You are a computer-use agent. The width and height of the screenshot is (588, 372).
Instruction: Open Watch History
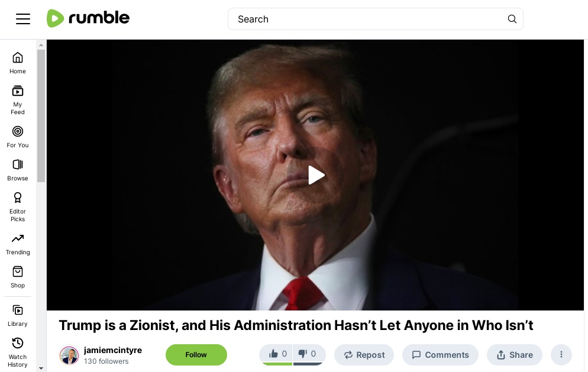(18, 352)
